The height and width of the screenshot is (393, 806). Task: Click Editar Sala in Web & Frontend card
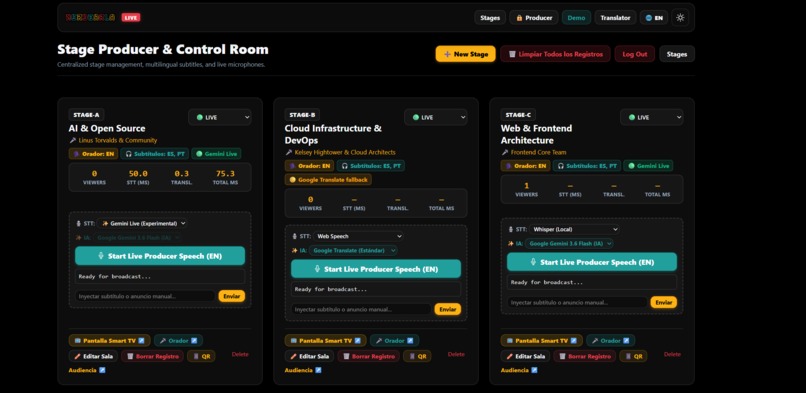[525, 356]
